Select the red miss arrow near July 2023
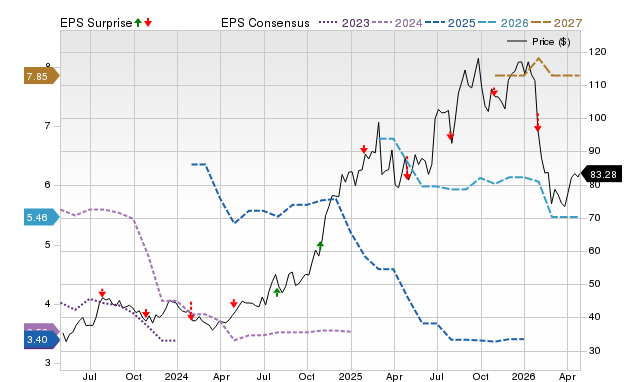 (x=102, y=293)
